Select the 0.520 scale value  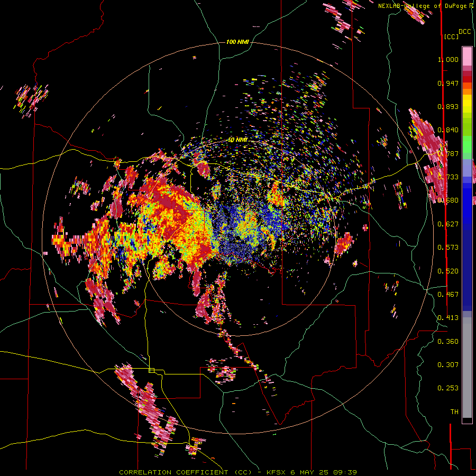click(x=448, y=271)
